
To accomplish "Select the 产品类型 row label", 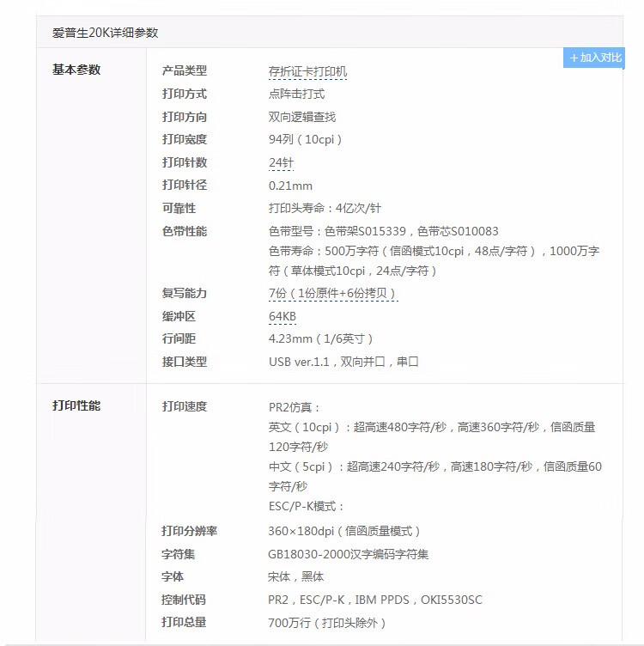I will coord(184,70).
